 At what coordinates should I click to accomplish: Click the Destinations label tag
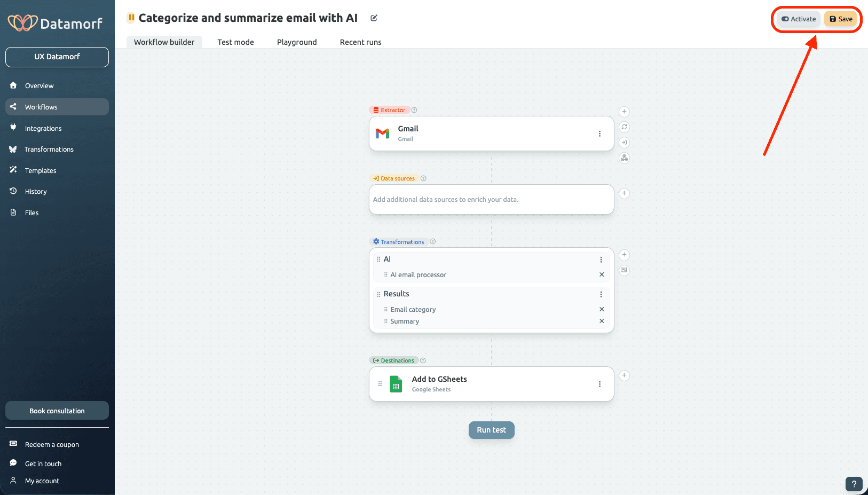[394, 360]
